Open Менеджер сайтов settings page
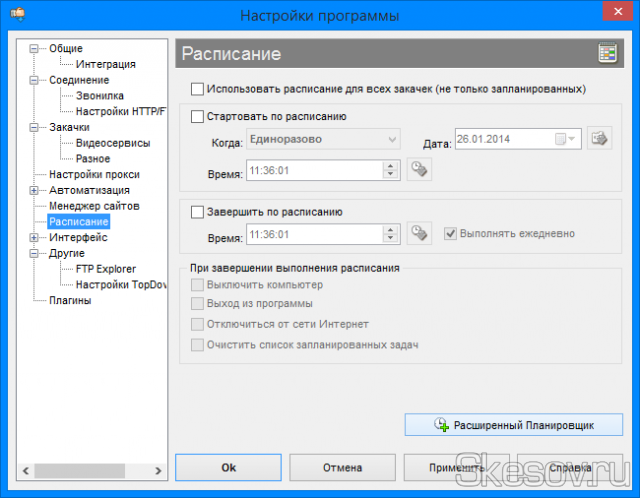 94,206
